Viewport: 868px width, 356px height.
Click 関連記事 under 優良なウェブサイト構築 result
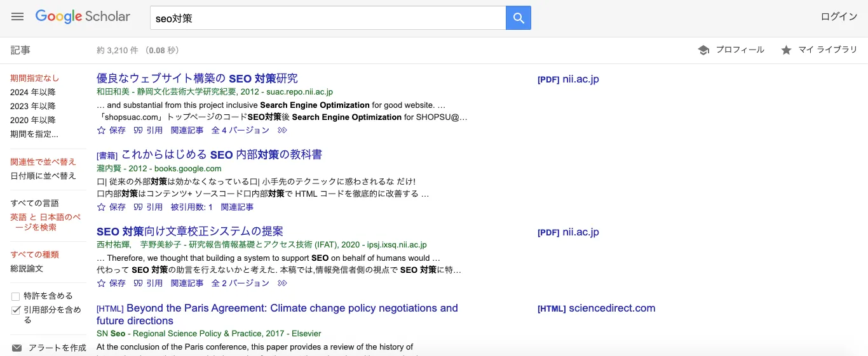[187, 130]
